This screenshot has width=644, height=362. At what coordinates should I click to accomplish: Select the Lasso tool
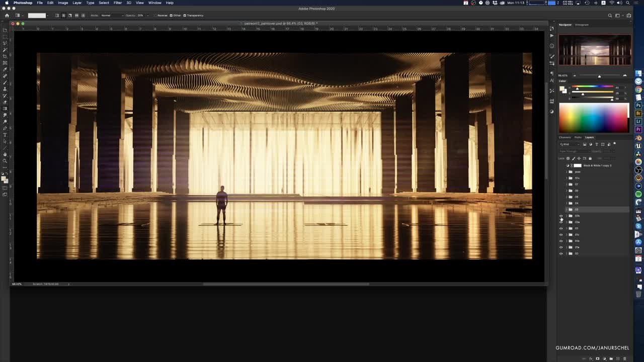tap(5, 43)
